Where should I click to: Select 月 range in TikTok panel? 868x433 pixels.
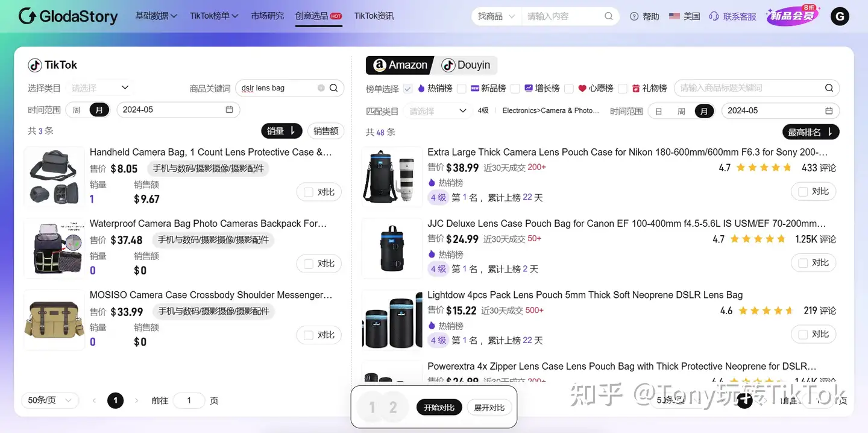[99, 110]
